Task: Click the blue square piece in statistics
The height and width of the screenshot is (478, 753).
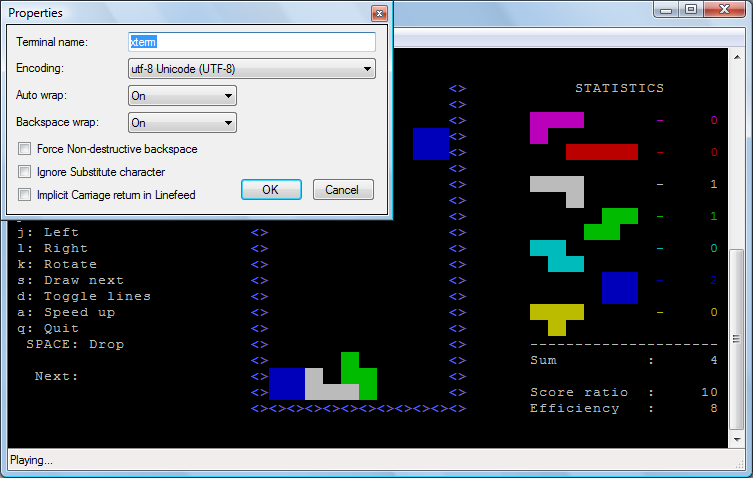Action: click(620, 288)
